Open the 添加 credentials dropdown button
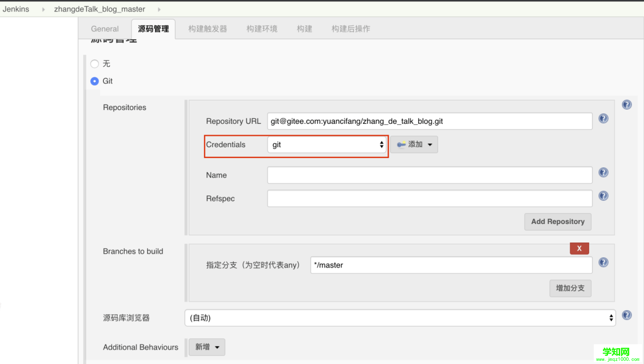Screen dimensions: 644x364 click(x=414, y=144)
